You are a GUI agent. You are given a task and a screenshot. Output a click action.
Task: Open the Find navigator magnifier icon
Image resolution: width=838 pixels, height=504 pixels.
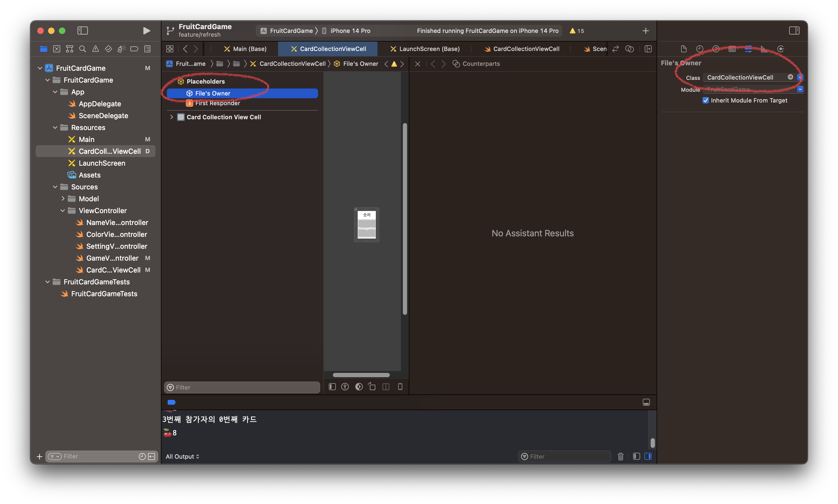83,49
